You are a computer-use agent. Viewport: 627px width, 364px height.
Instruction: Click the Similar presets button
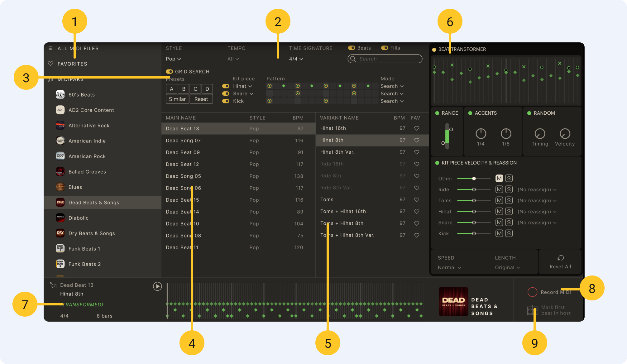[x=177, y=99]
